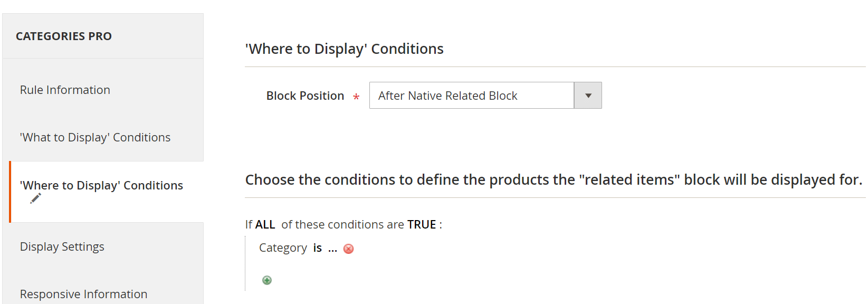
Task: Change the 'is' operator for Category
Action: (317, 248)
